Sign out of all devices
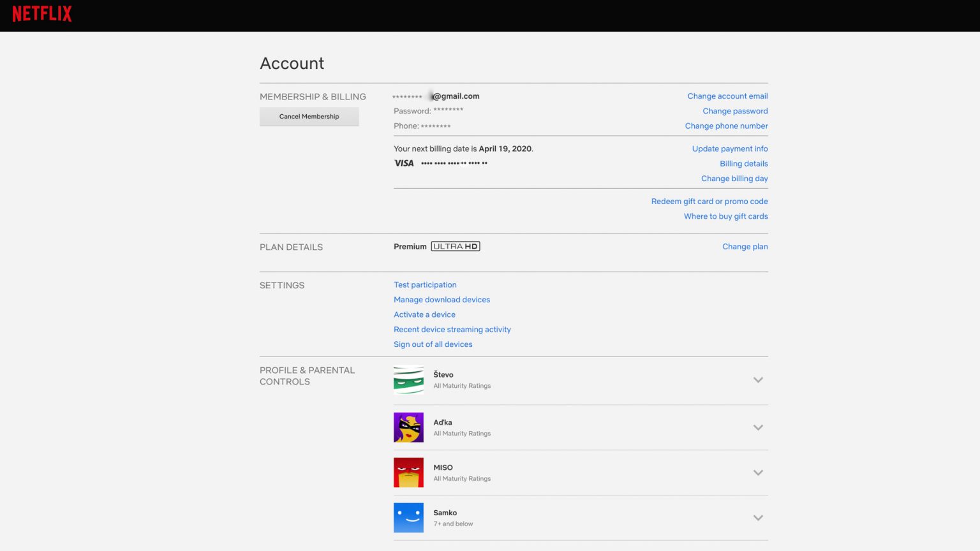 coord(433,344)
